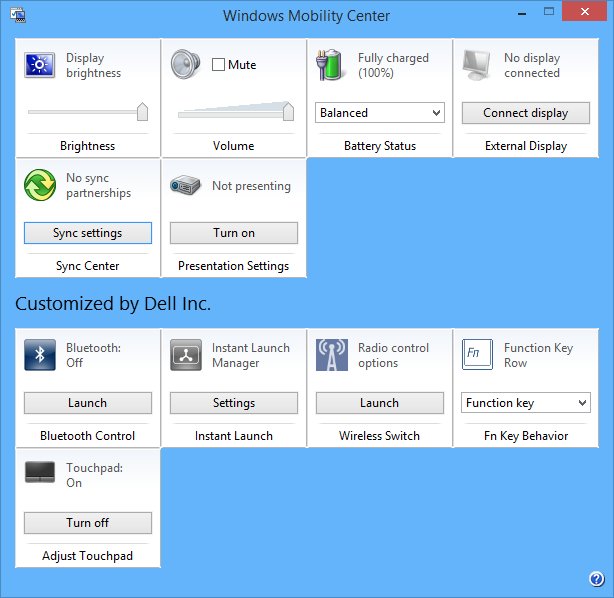Screen dimensions: 614x598
Task: Turn on presentation settings
Action: coord(234,233)
